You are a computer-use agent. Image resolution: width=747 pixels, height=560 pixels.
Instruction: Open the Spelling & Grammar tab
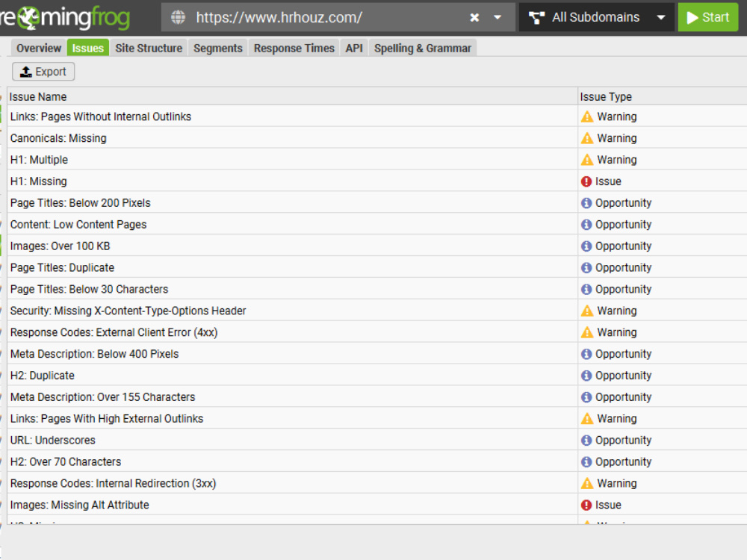click(423, 48)
